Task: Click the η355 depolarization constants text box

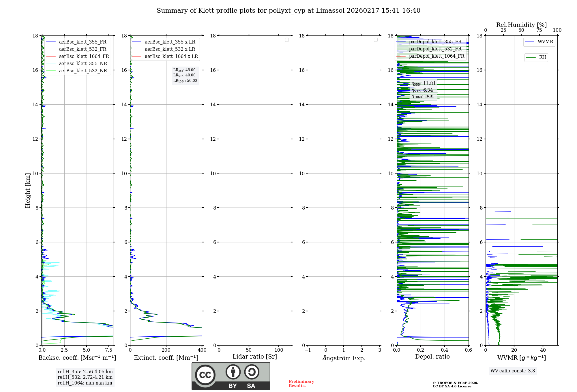Action: pos(423,90)
